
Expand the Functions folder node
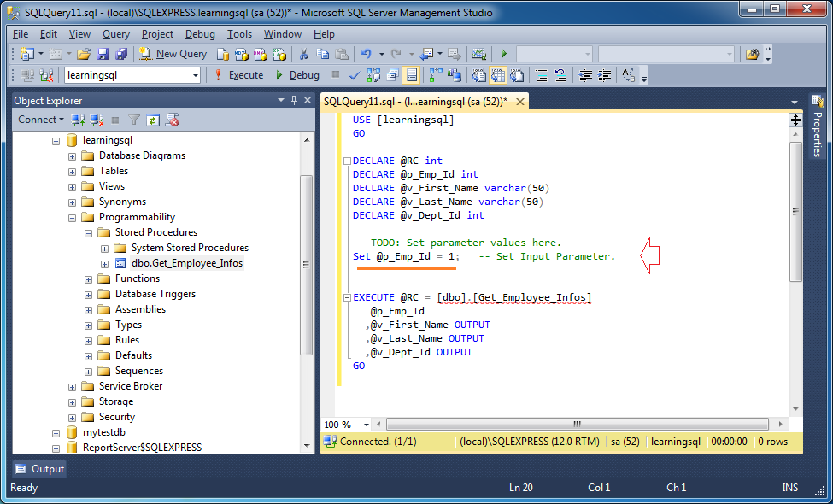pyautogui.click(x=88, y=279)
